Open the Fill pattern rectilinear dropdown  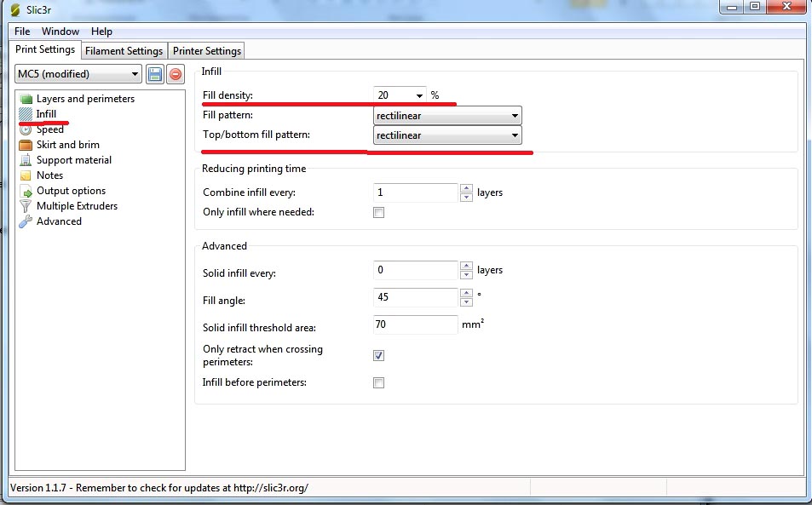[447, 115]
